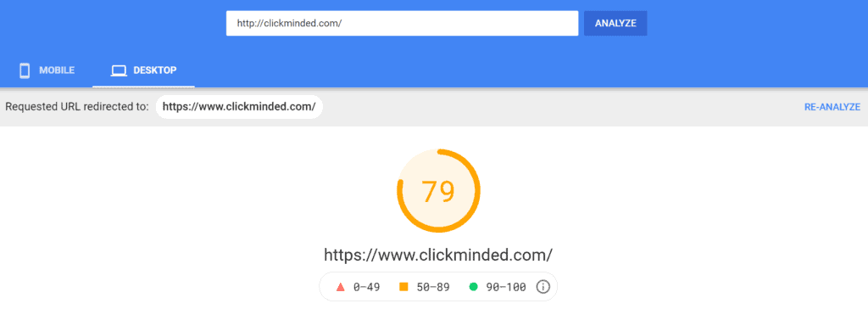Click the mobile phone icon

(25, 70)
